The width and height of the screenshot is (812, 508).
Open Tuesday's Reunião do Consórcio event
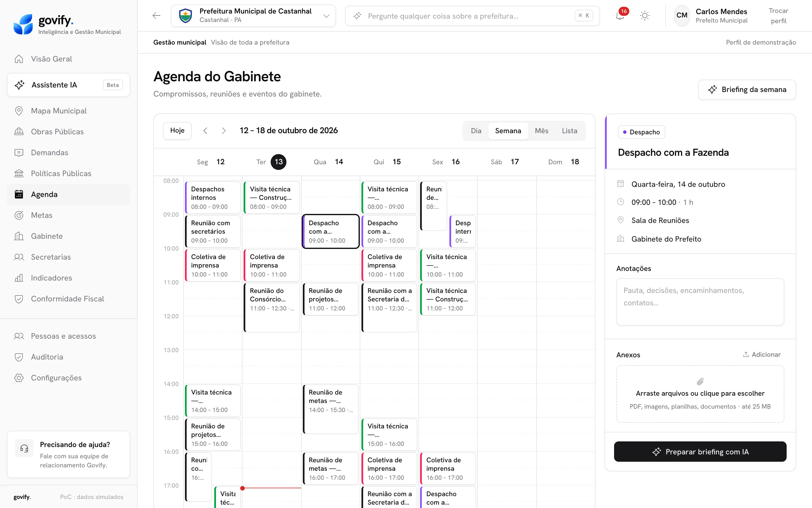pos(272,307)
